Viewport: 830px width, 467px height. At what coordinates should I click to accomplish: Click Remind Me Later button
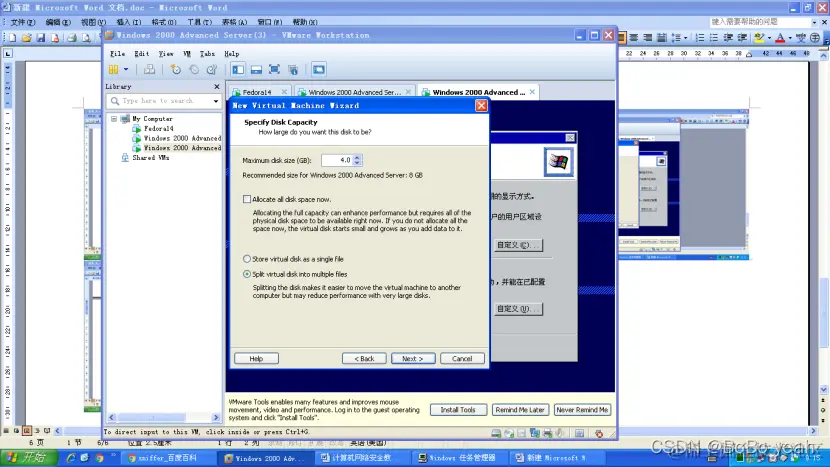point(520,410)
